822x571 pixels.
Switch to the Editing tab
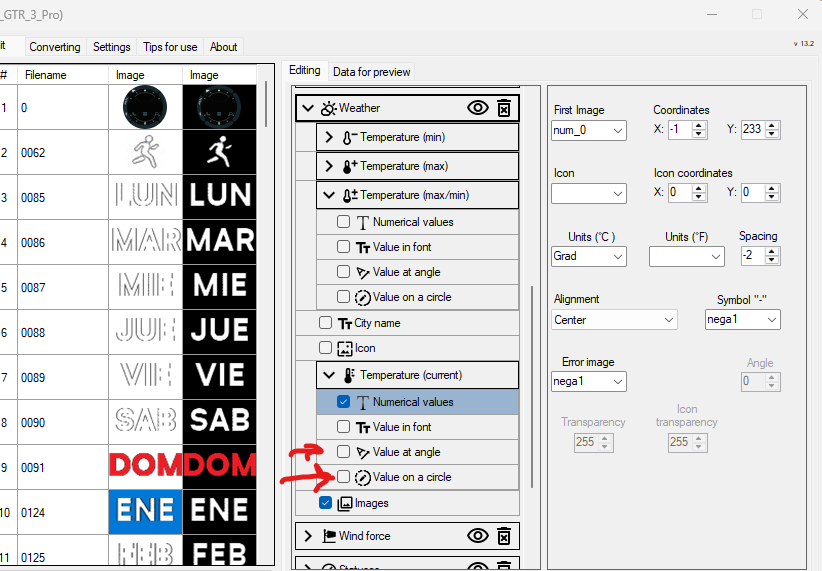(x=305, y=70)
